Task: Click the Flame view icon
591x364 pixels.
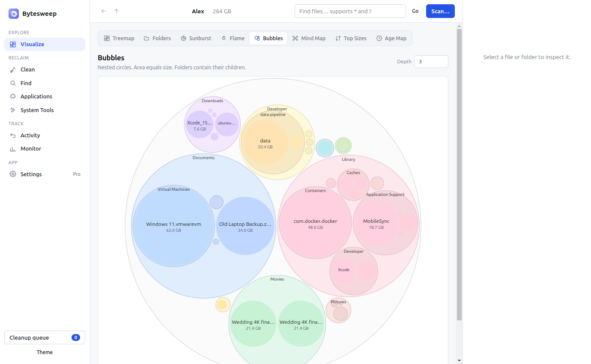Action: click(x=224, y=38)
